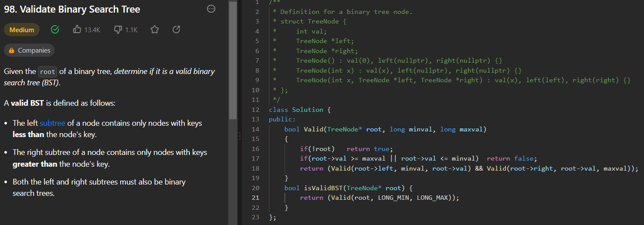The image size is (644, 225).
Task: Click the bool Valid function signature
Action: (x=385, y=129)
